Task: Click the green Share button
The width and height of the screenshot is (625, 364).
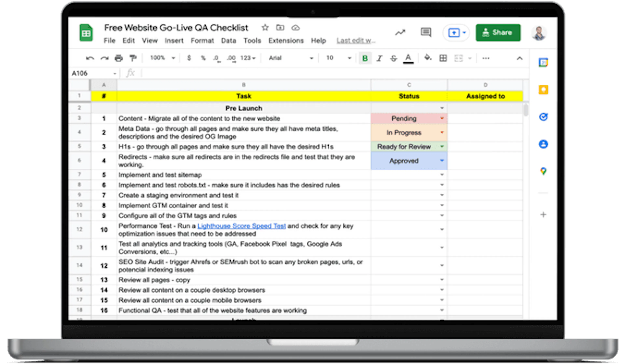Action: tap(498, 32)
